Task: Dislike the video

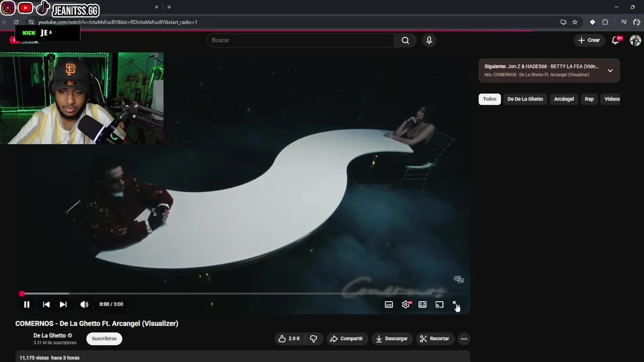Action: (313, 339)
